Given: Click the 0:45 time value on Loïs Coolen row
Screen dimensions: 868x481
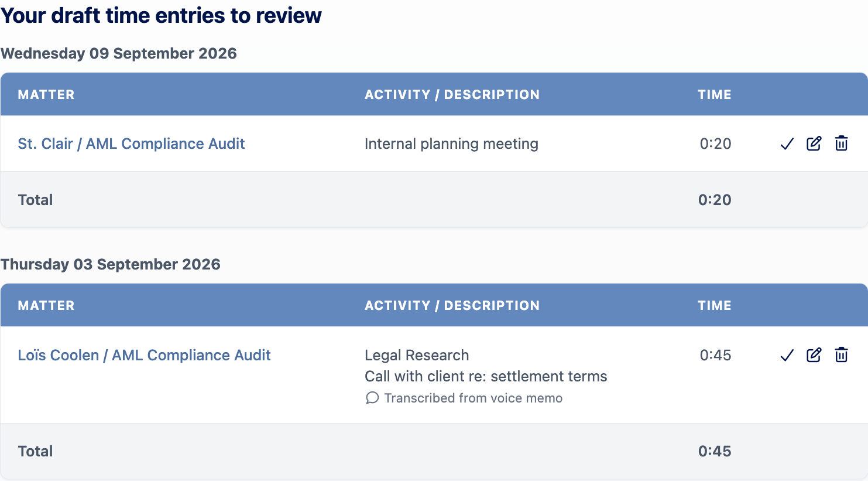Looking at the screenshot, I should coord(715,355).
